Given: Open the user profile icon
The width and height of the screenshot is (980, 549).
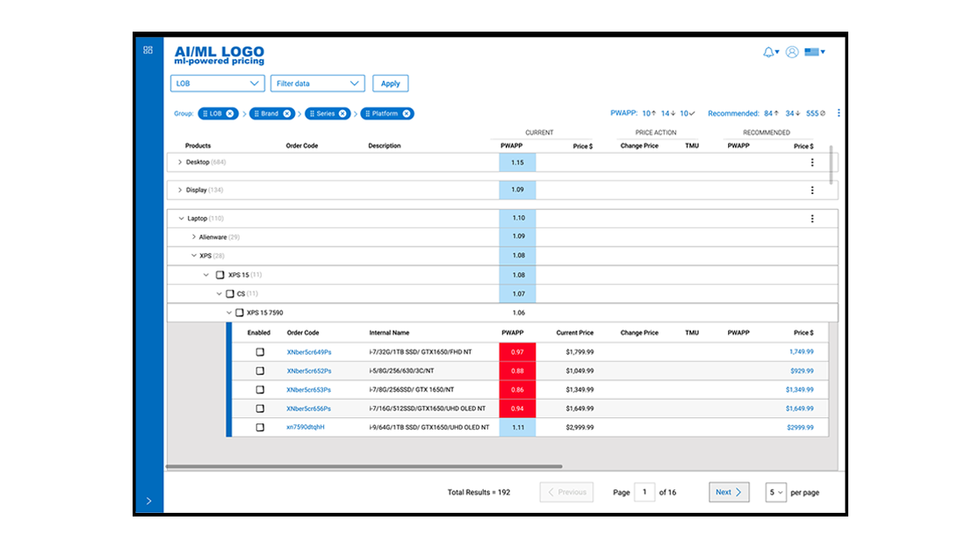Looking at the screenshot, I should 792,52.
